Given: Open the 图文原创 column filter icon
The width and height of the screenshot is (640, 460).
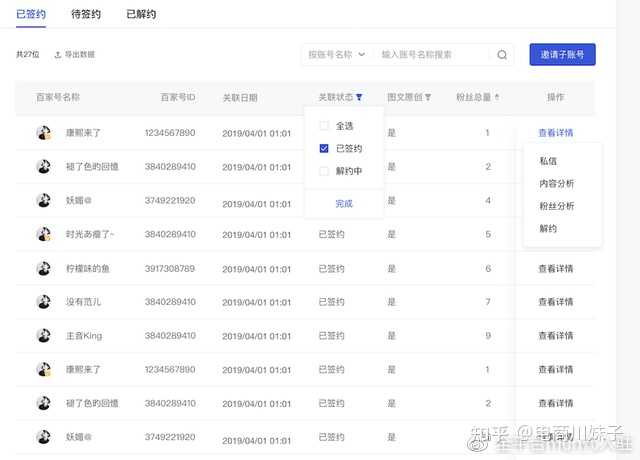Looking at the screenshot, I should pyautogui.click(x=428, y=97).
